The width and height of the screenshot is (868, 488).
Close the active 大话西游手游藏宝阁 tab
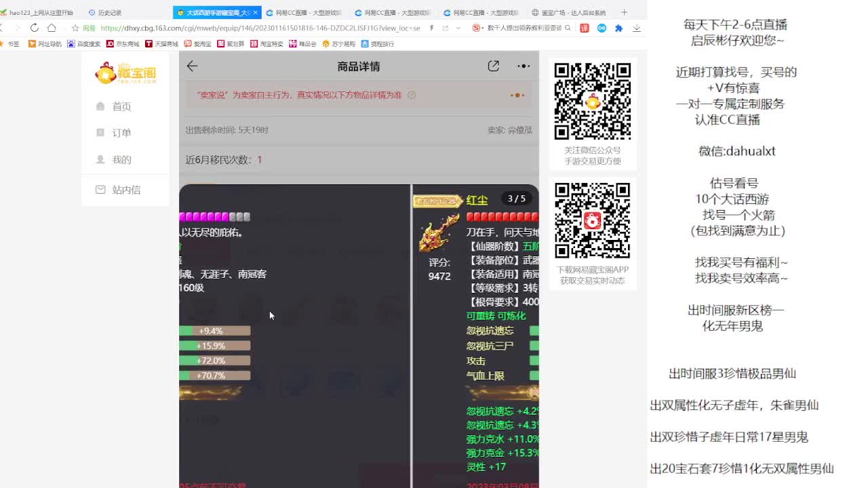[x=255, y=12]
